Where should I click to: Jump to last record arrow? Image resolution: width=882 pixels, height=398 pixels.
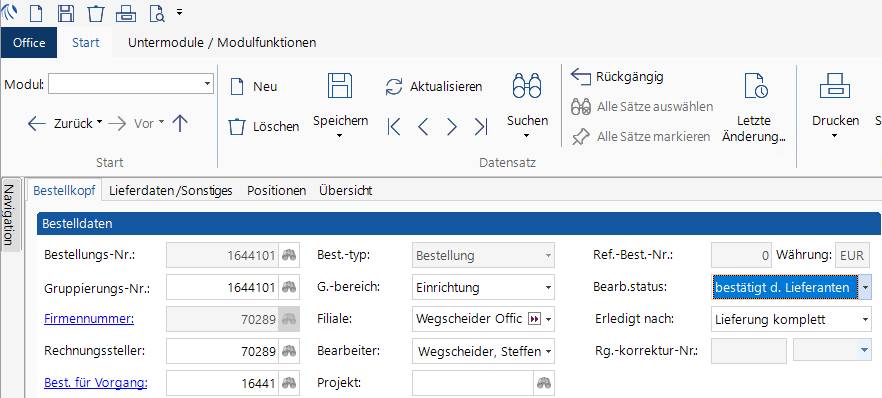point(480,126)
